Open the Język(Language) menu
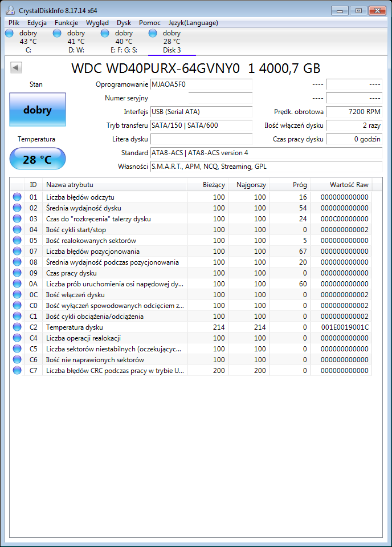Viewport: 392px width, 547px height. 193,23
